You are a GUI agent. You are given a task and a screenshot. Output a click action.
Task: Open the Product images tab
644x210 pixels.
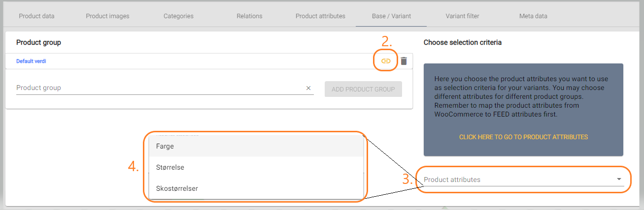click(107, 16)
